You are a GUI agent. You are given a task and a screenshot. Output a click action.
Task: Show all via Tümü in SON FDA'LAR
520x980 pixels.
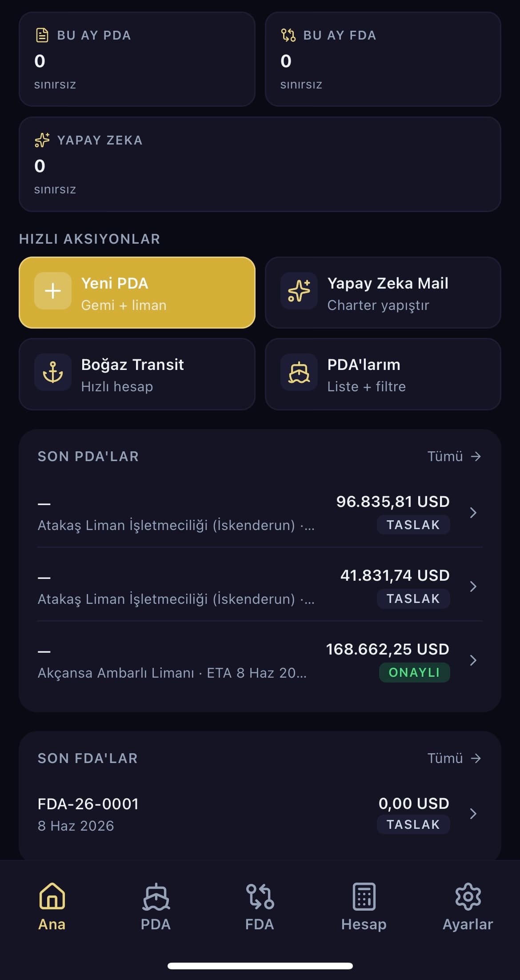(454, 758)
